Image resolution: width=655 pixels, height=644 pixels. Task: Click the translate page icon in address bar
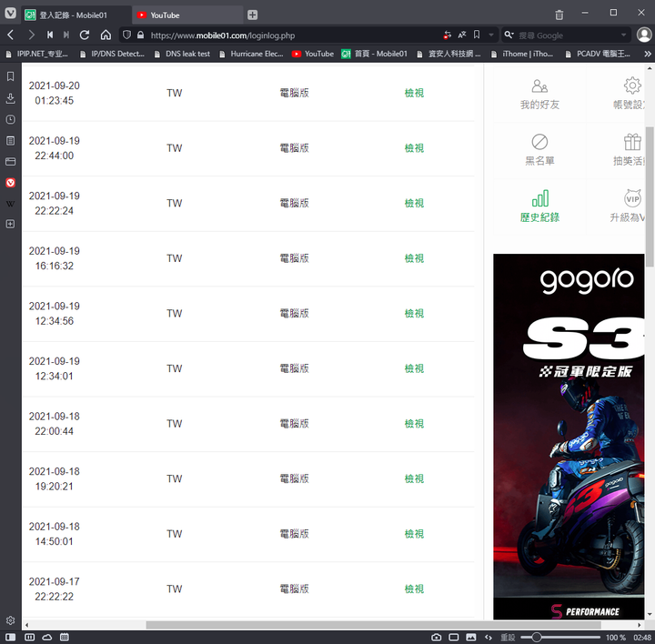(462, 35)
